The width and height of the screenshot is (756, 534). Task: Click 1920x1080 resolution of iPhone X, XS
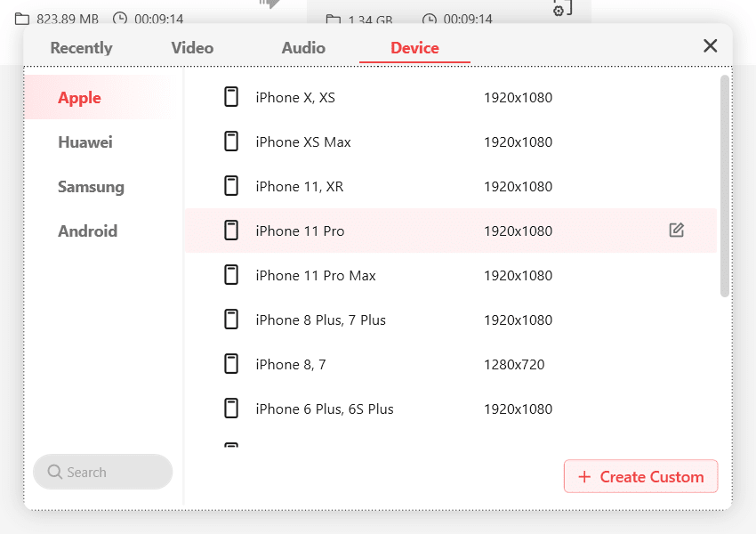518,98
